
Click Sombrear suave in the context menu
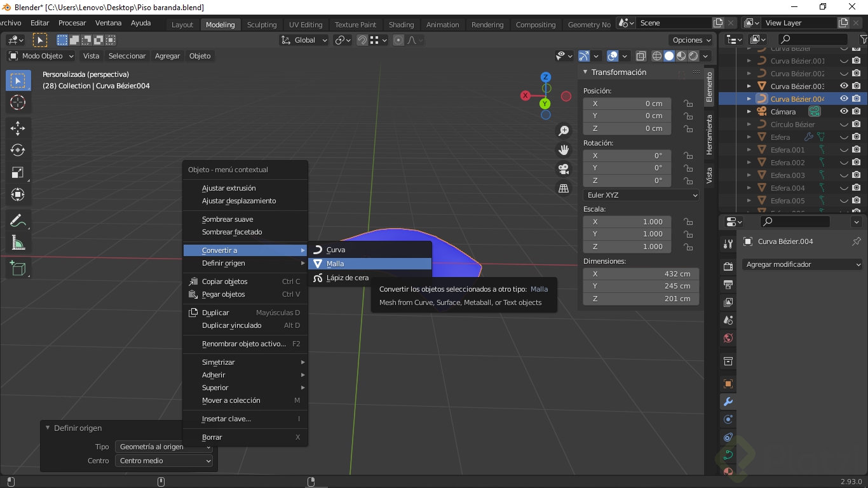(227, 219)
